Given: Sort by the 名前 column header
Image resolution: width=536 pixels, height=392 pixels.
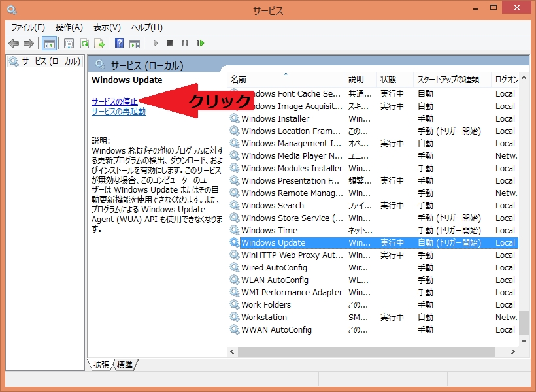Looking at the screenshot, I should click(286, 80).
